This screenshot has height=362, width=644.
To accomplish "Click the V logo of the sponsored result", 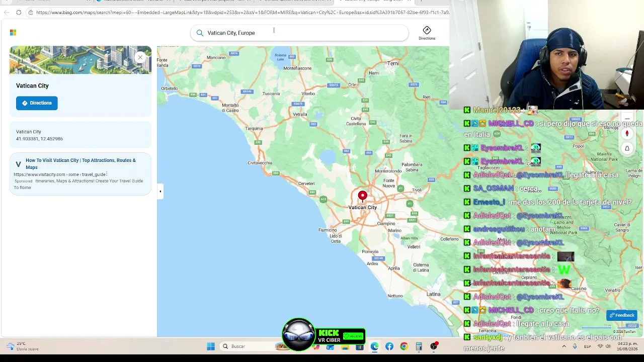I will [x=18, y=164].
